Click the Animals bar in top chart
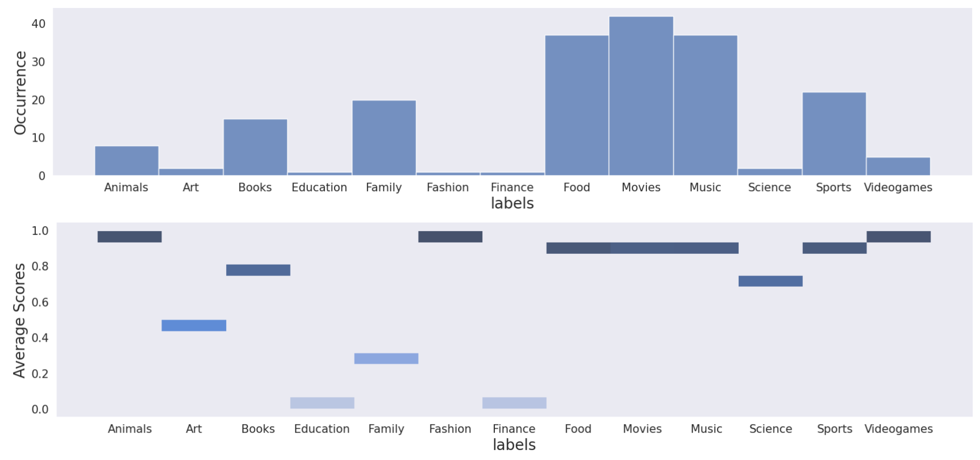 click(x=126, y=160)
